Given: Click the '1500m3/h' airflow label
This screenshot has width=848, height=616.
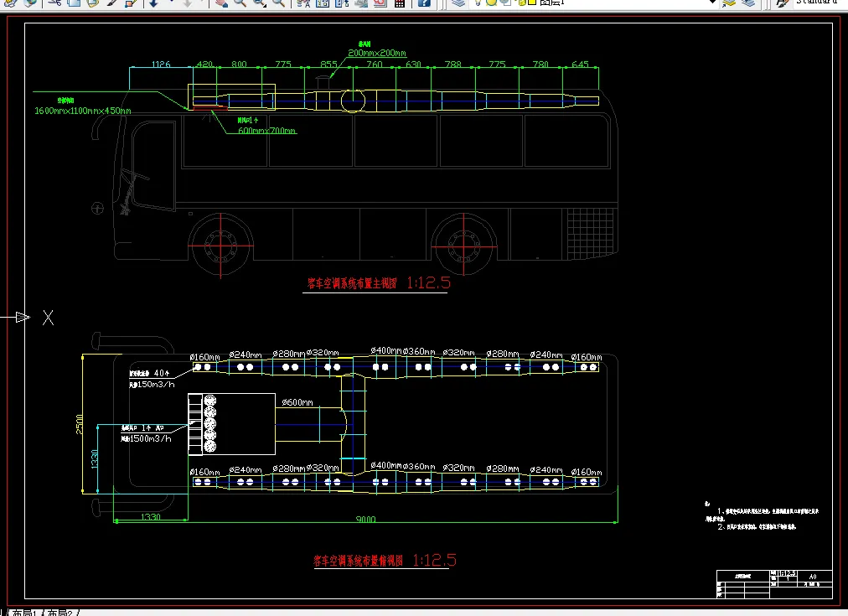Looking at the screenshot, I should (x=150, y=438).
